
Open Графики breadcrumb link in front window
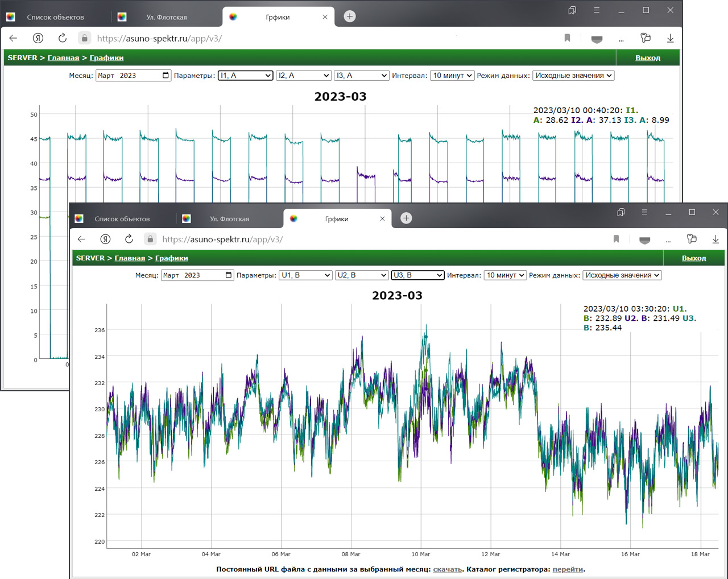[171, 258]
